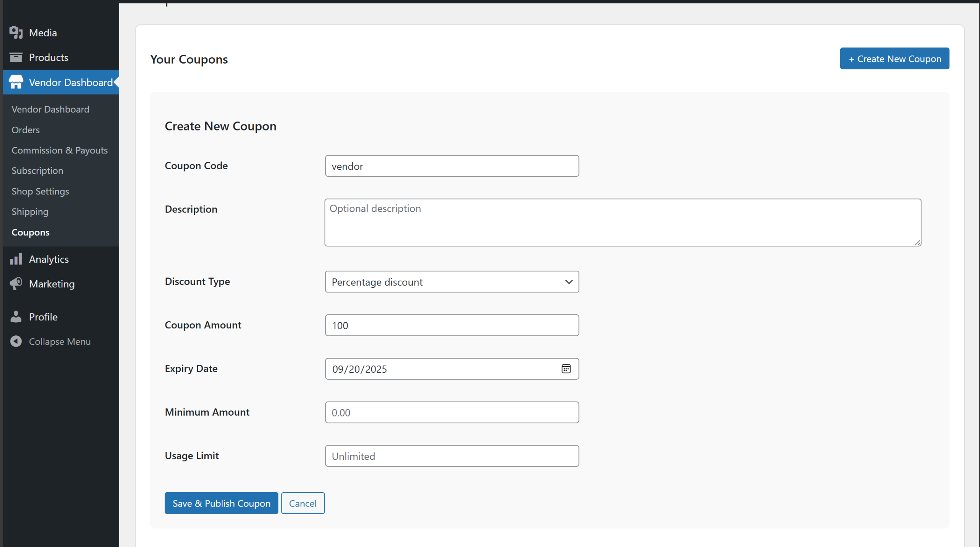Click the Media icon in sidebar

tap(16, 33)
